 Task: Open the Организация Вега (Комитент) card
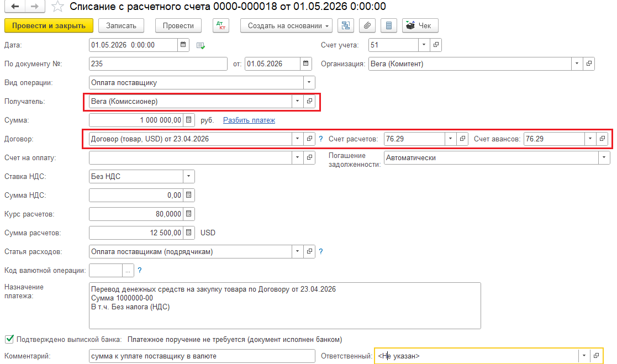click(589, 64)
